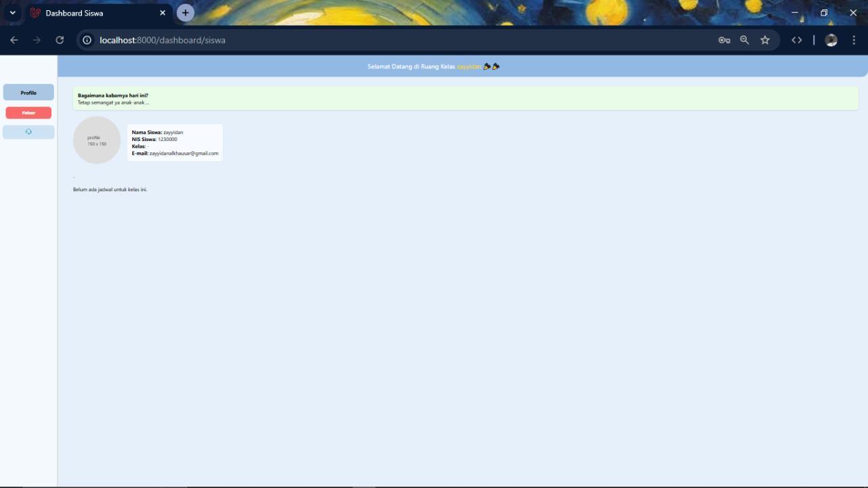Screen dimensions: 868x488
Task: Open a new browser tab
Action: pyautogui.click(x=185, y=13)
